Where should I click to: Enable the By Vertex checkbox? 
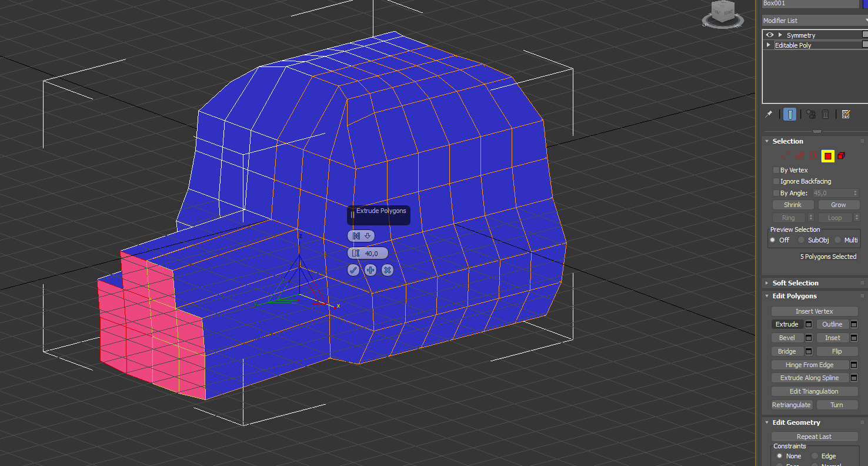click(x=776, y=170)
